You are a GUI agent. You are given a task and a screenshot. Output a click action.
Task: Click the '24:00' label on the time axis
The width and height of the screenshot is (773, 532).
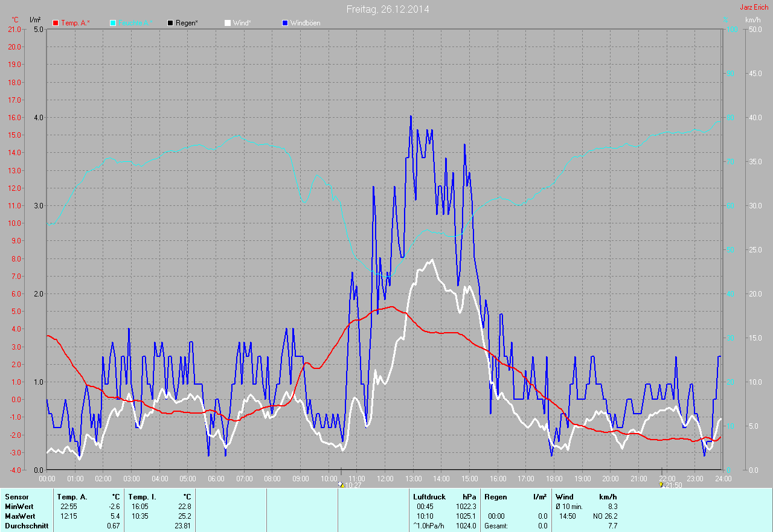[723, 479]
